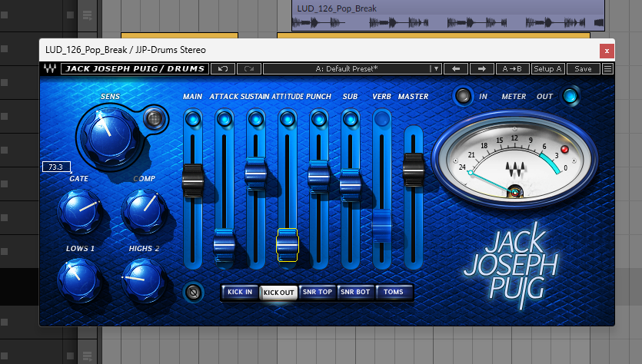
Task: Click the HIGHS 2 knob
Action: pyautogui.click(x=144, y=280)
